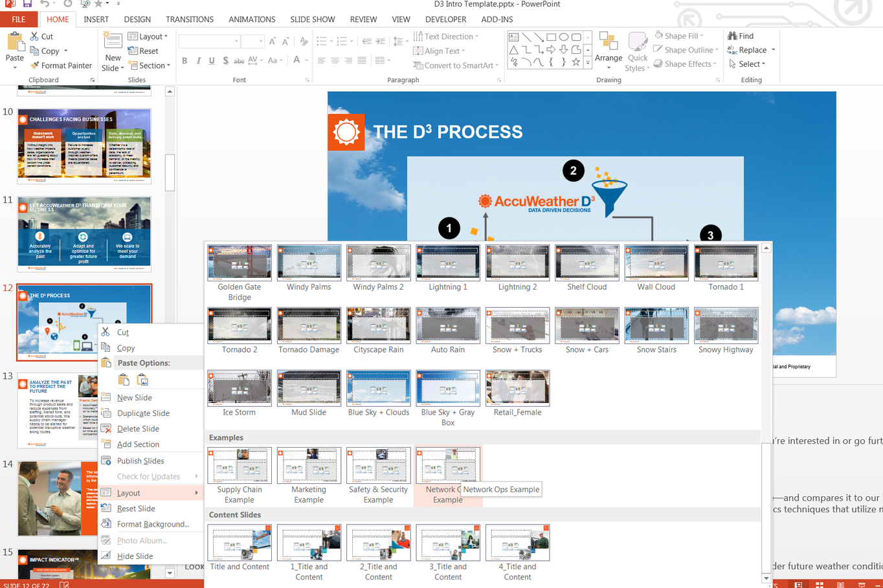Click Reset in Slides group

pos(143,51)
